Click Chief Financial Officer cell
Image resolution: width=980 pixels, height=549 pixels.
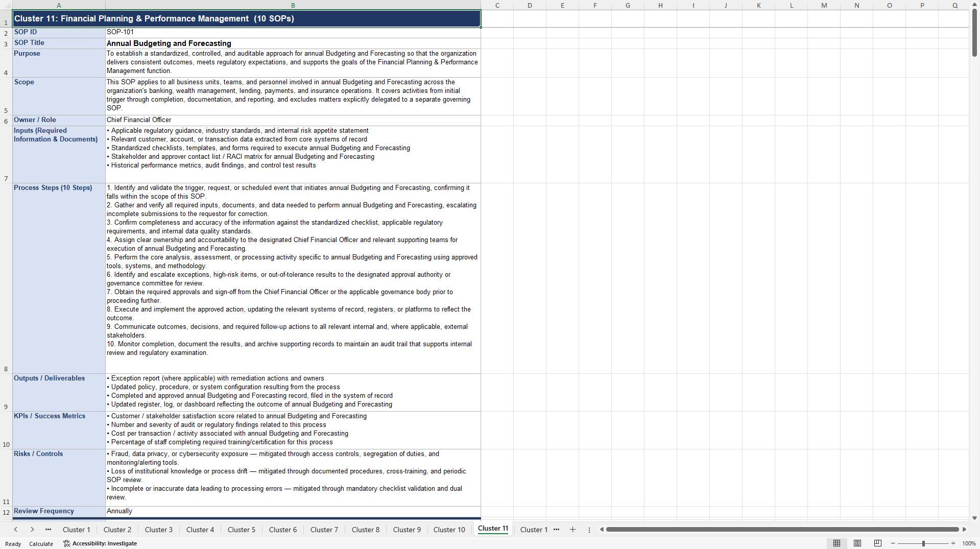293,120
